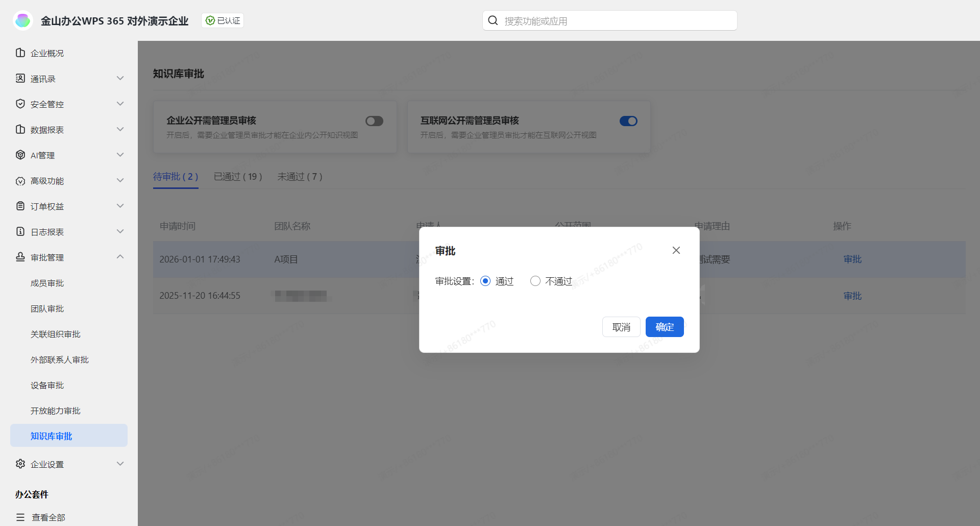Click 确定 to confirm approval
Screen dimensions: 980x526
665,327
